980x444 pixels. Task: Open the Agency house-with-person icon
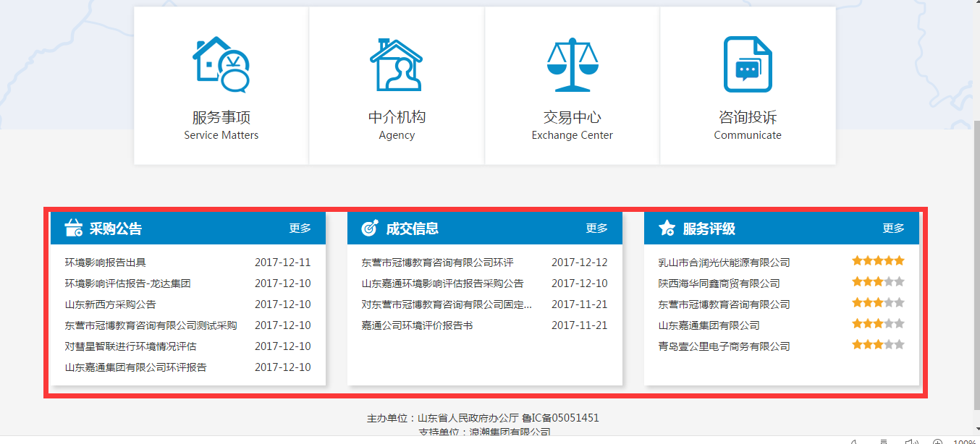point(396,64)
